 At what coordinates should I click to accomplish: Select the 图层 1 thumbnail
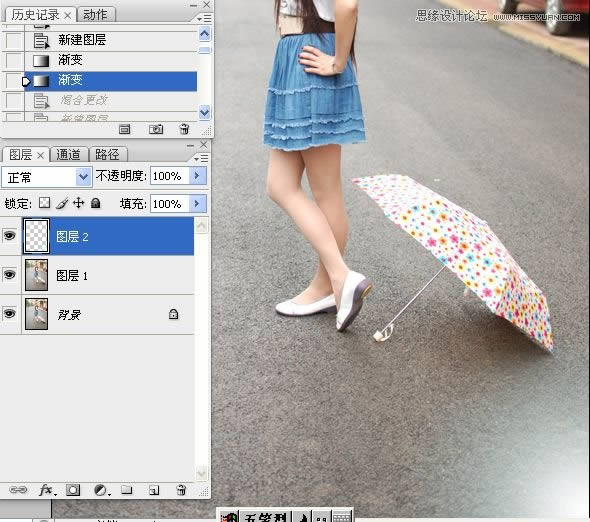[x=36, y=275]
